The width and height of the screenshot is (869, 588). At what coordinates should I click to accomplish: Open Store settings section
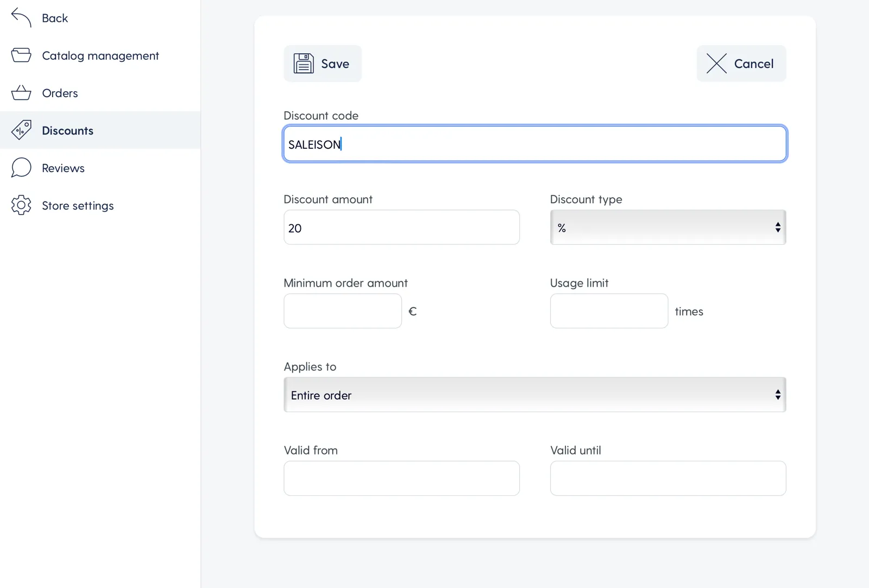tap(100, 205)
